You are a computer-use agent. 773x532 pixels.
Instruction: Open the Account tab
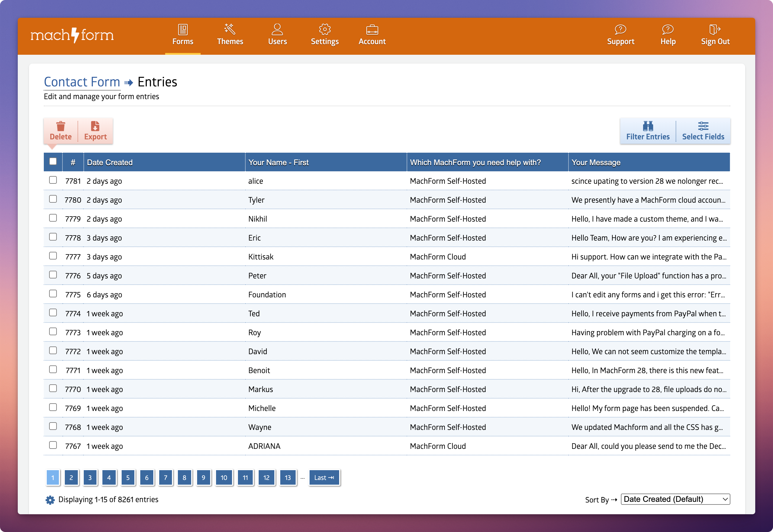click(x=372, y=35)
